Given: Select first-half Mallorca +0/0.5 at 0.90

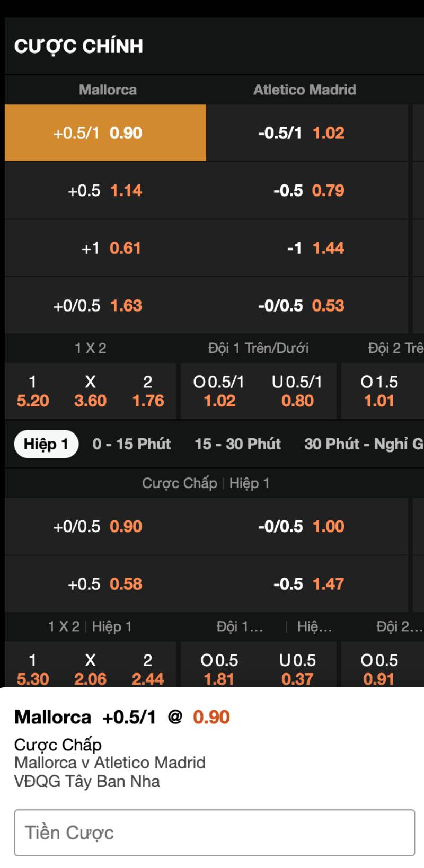Looking at the screenshot, I should coord(105,527).
